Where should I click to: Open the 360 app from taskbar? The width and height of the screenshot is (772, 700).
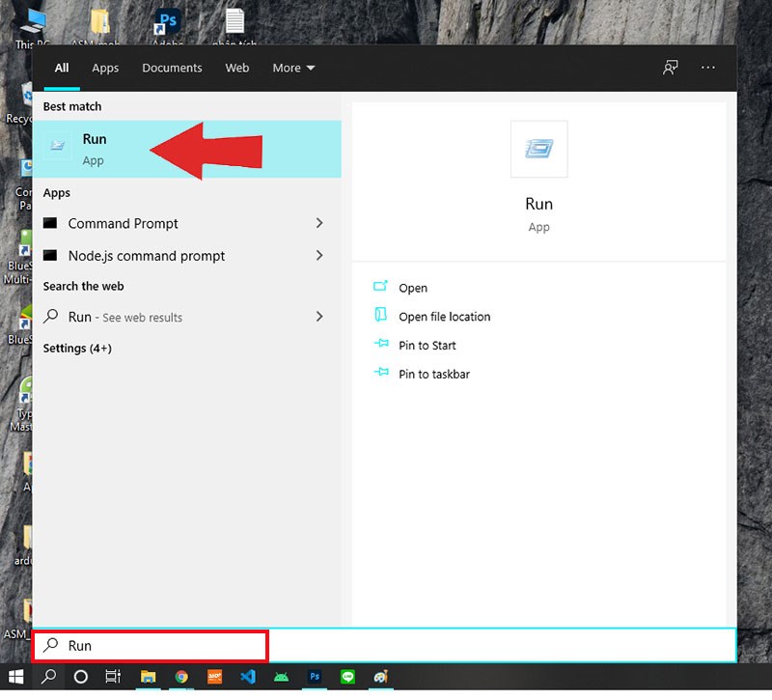214,677
